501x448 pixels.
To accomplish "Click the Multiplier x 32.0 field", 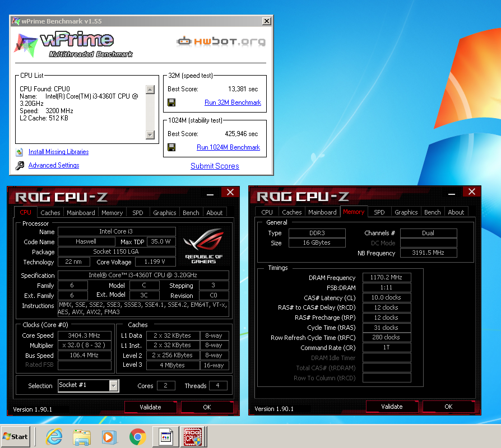I will 85,345.
